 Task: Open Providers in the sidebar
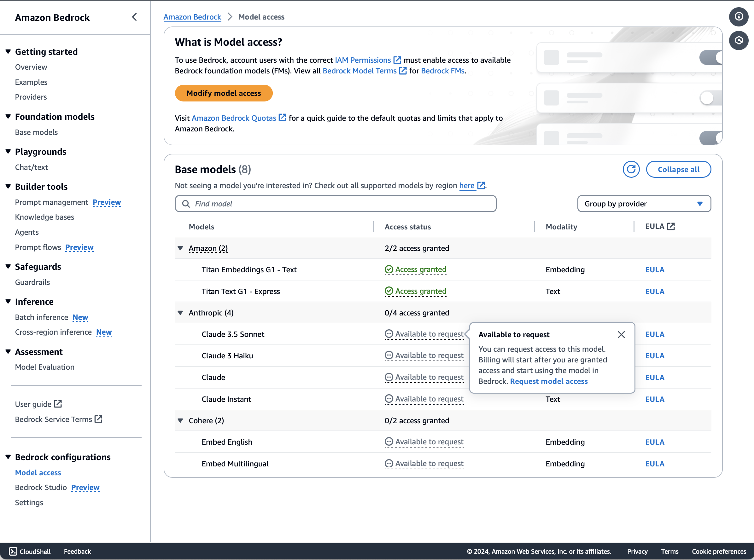(x=31, y=97)
